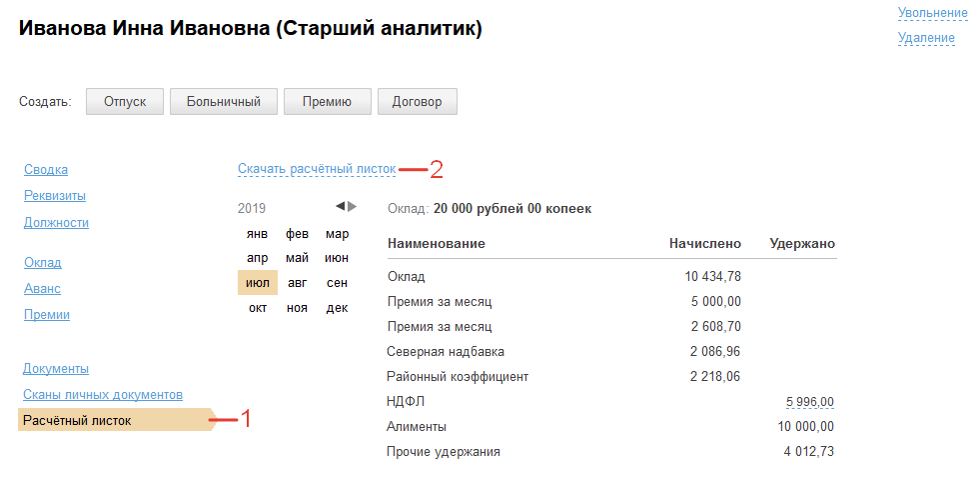Viewport: 980px width, 482px height.
Task: Click the Наименование column header
Action: point(437,244)
